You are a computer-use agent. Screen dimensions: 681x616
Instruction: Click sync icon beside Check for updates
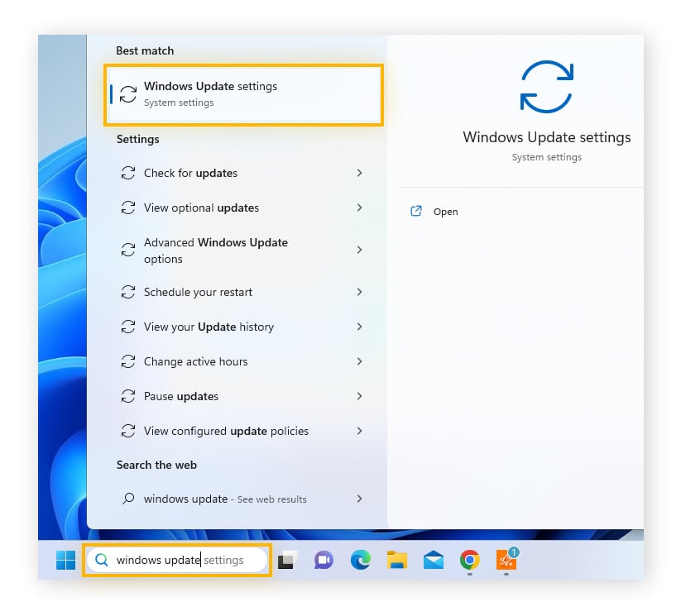[x=128, y=173]
